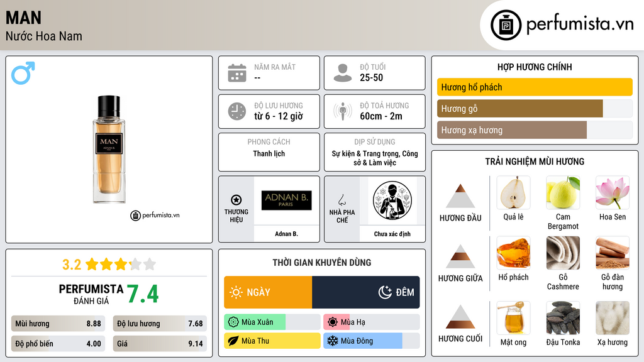The image size is (644, 362).
Task: Open the Quả lê pear note image
Action: (x=513, y=192)
